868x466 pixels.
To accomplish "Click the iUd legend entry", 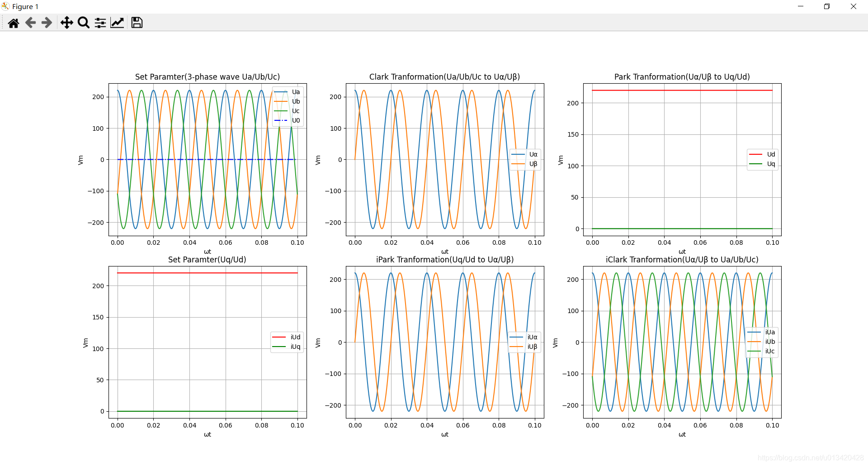I will click(x=287, y=337).
